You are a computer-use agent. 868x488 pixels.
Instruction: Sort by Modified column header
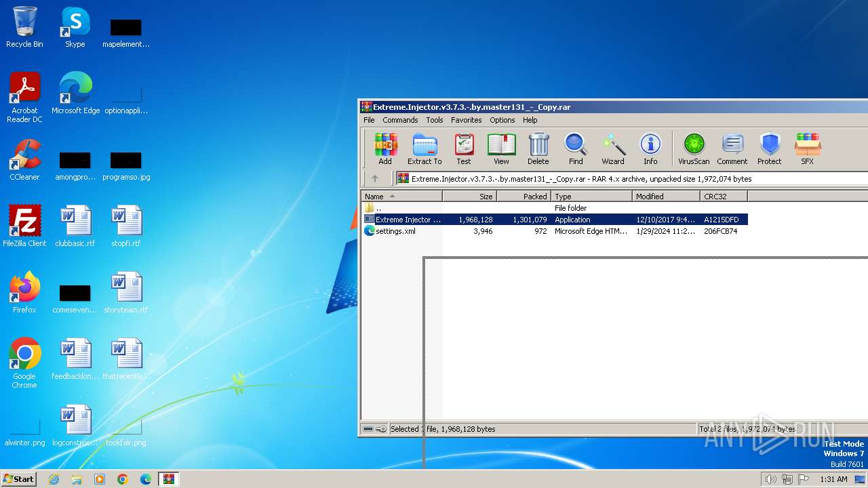667,197
